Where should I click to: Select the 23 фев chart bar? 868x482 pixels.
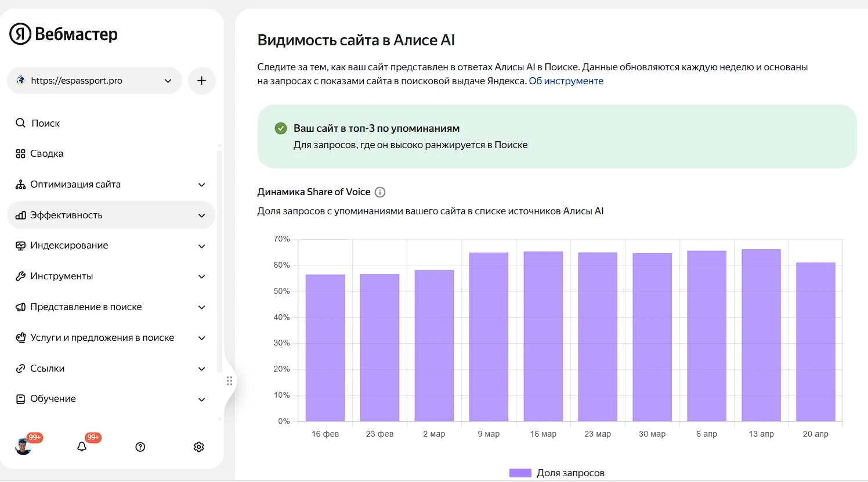pos(380,348)
